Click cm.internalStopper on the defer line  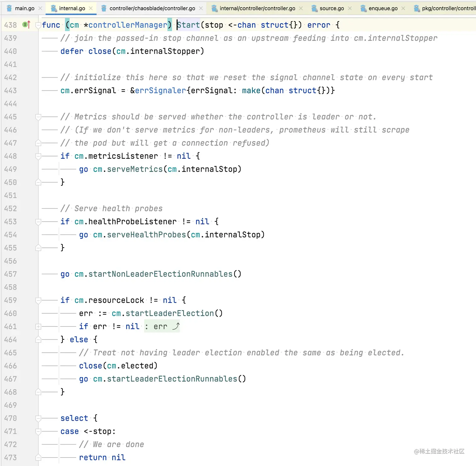[x=158, y=51]
